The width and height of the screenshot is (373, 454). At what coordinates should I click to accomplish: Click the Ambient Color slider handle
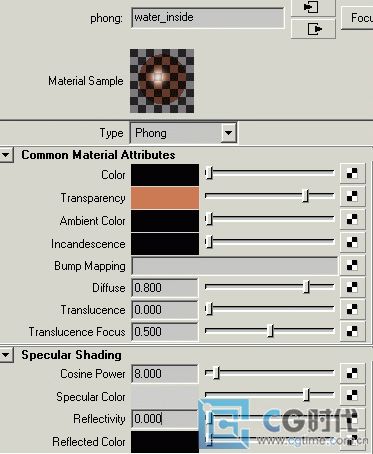(209, 219)
